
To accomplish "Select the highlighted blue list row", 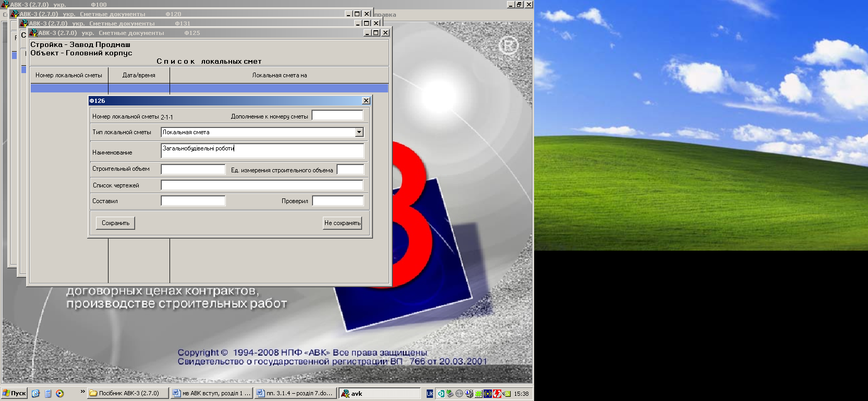I will click(209, 88).
